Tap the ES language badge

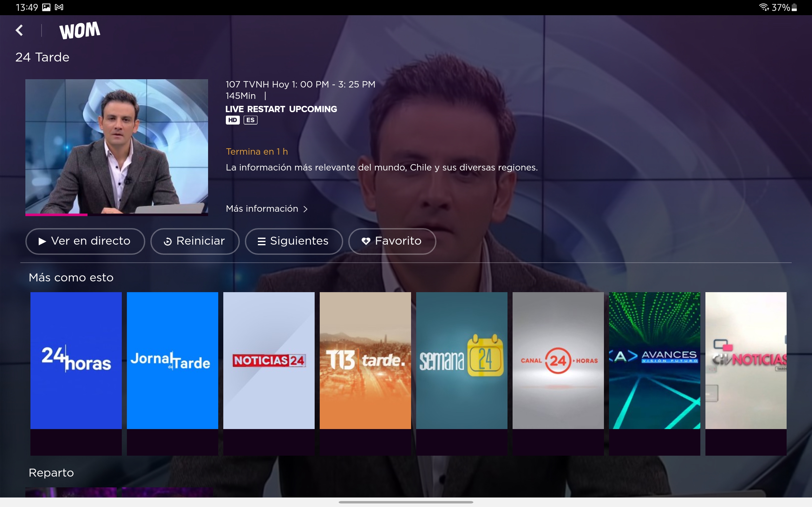coord(250,120)
